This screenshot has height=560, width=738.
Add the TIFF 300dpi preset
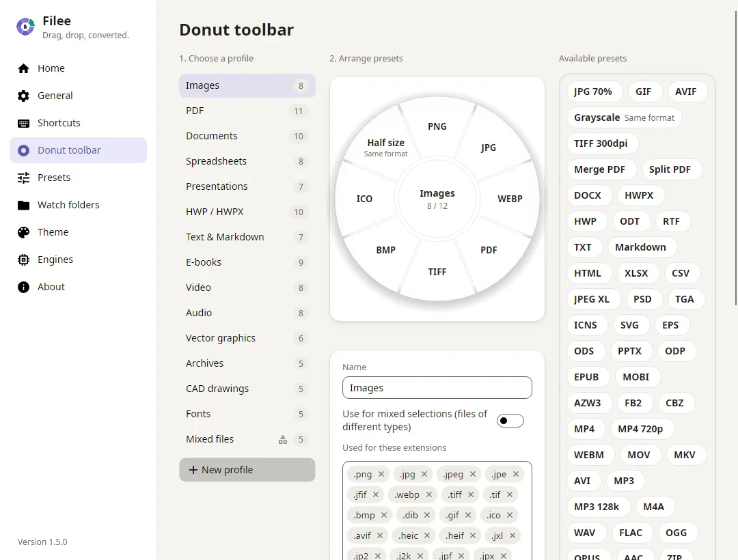601,143
